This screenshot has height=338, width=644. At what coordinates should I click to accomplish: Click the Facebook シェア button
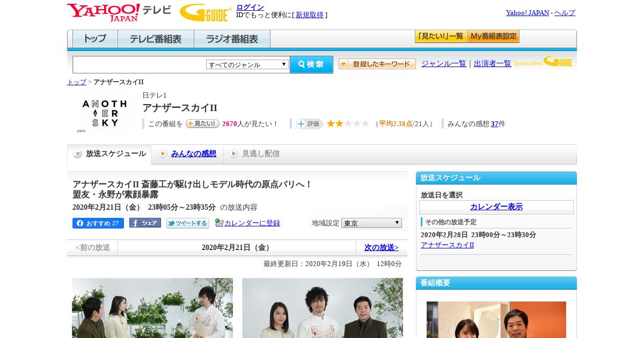(145, 223)
